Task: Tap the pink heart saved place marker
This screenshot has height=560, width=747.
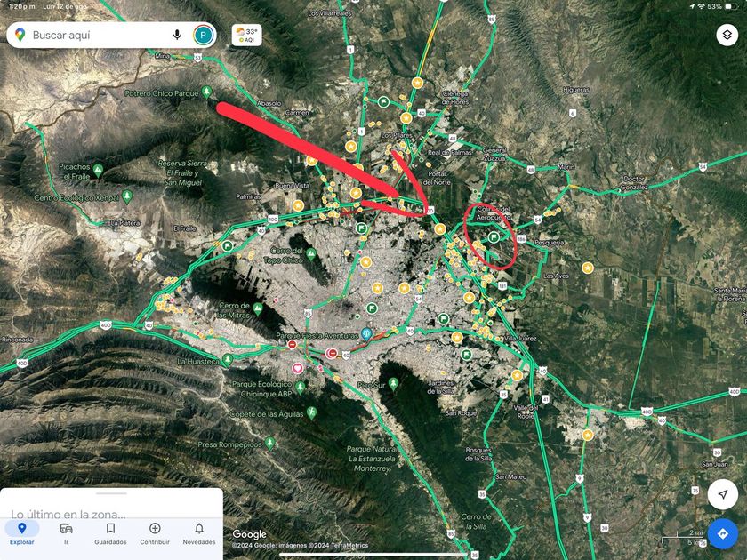Action: coord(298,368)
